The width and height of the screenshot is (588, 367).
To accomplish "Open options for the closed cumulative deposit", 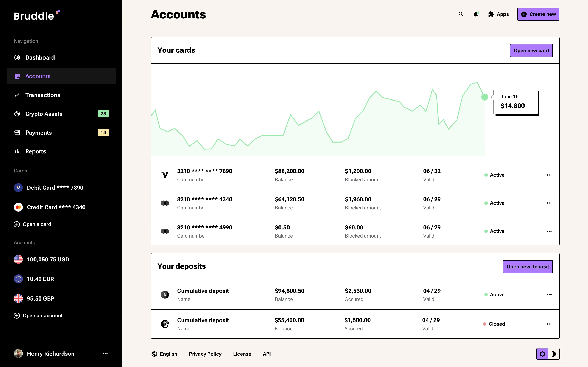I will point(549,324).
